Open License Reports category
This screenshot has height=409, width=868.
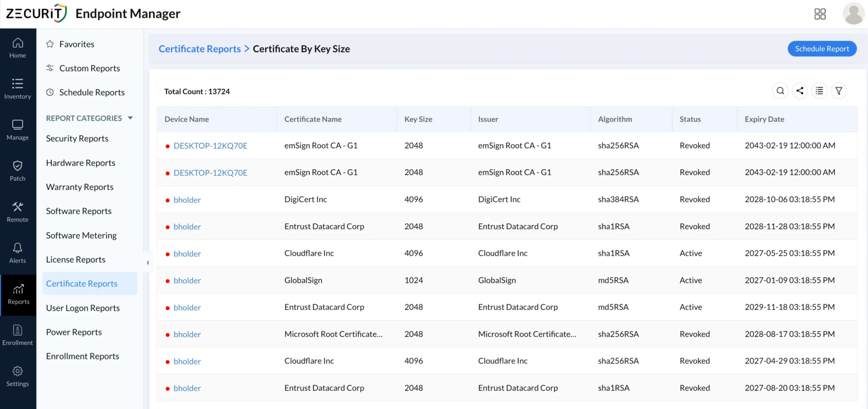76,259
